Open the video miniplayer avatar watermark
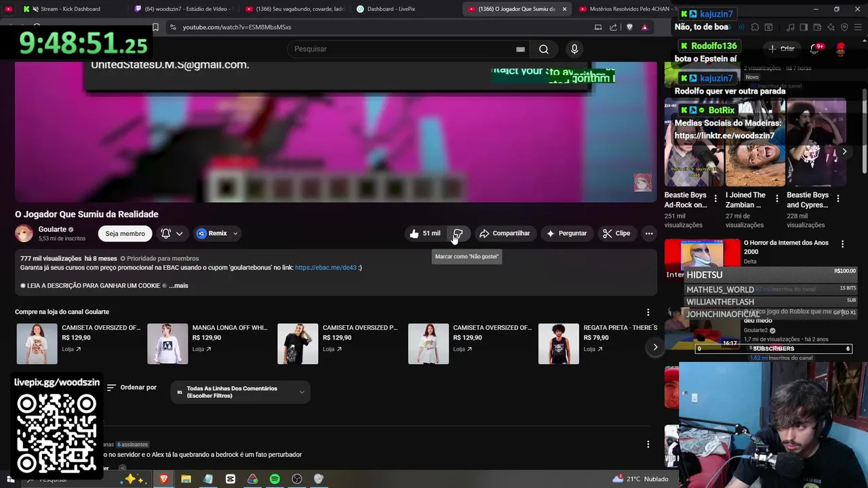This screenshot has height=488, width=868. [x=642, y=182]
